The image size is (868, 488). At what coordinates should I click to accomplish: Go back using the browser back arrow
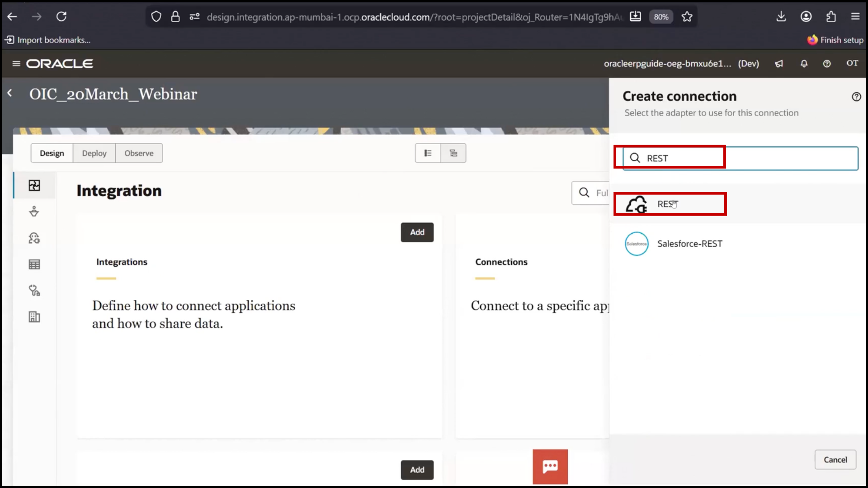(x=12, y=17)
